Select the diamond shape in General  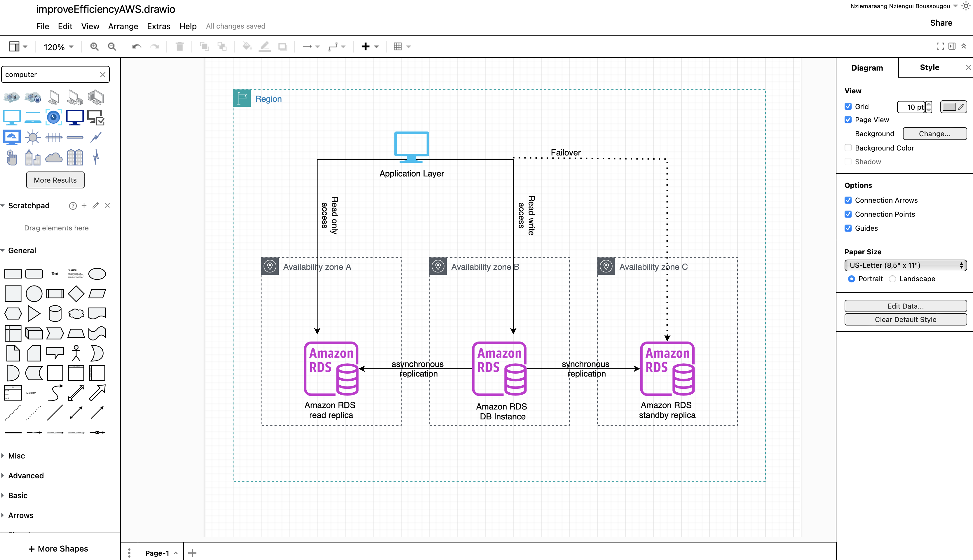point(76,294)
